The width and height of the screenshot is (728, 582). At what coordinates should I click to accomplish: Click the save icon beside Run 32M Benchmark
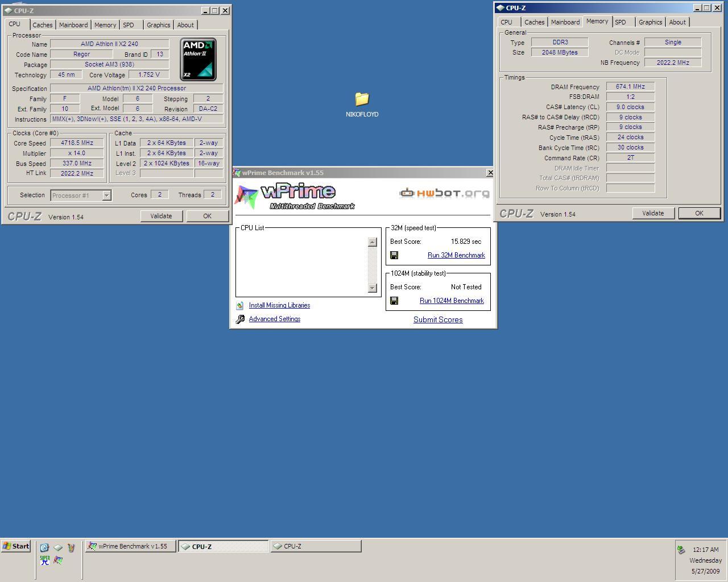[x=394, y=255]
